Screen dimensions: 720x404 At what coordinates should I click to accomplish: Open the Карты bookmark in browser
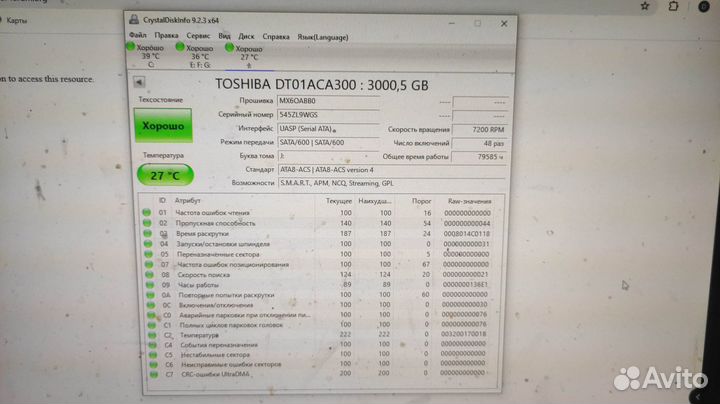coord(16,20)
